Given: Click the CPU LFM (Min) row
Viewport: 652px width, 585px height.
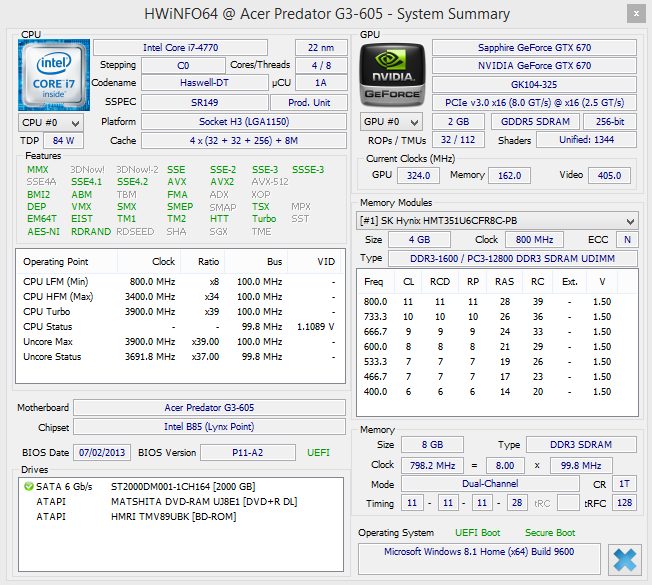Looking at the screenshot, I should coord(180,282).
